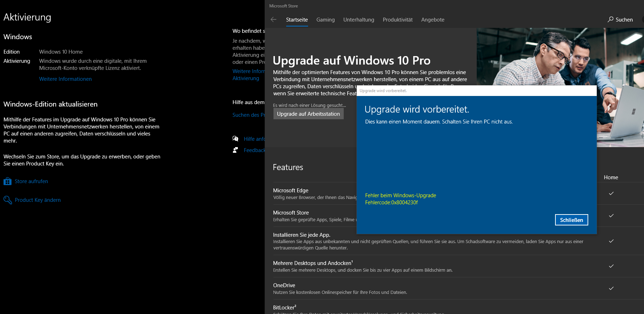Click the Fehlercode:0x8004230f text
This screenshot has width=644, height=314.
(x=391, y=203)
